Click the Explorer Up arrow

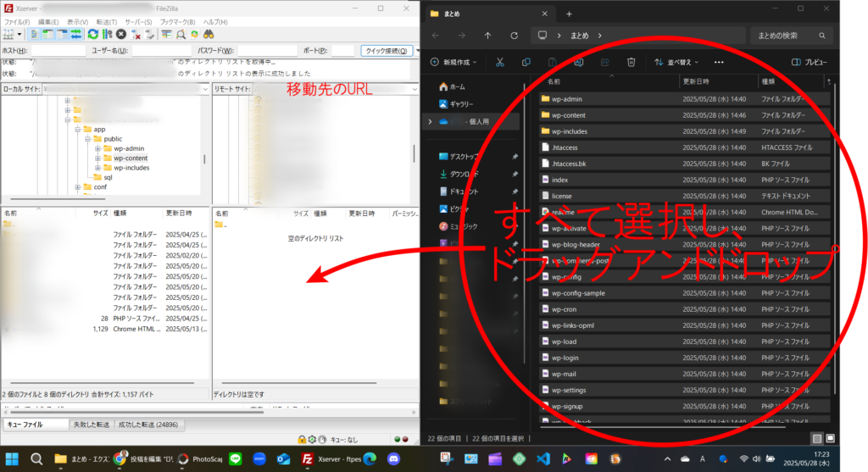[487, 36]
